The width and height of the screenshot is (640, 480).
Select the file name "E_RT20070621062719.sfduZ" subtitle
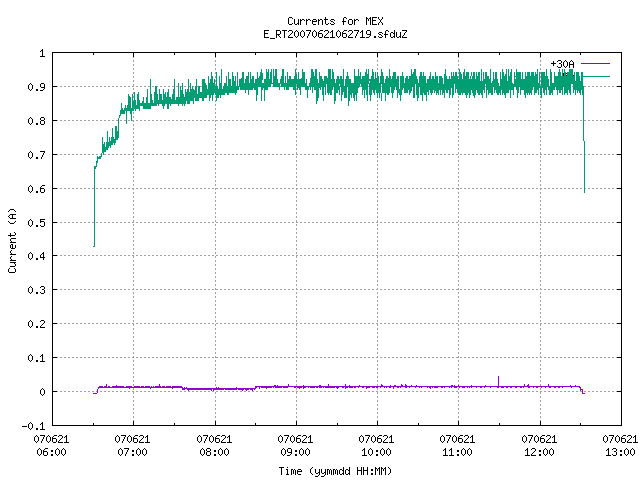click(335, 34)
